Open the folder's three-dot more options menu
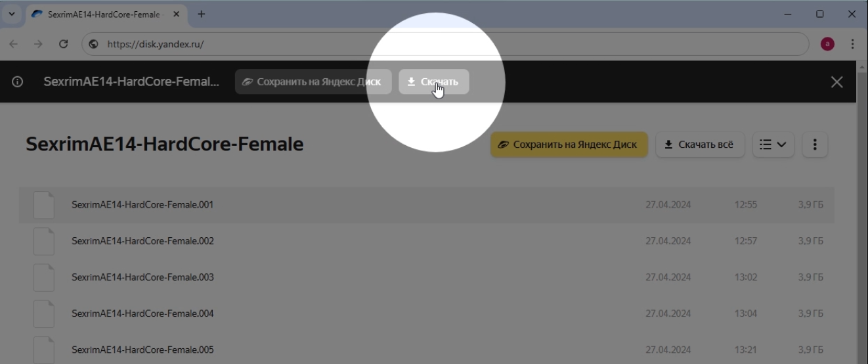 (x=815, y=145)
